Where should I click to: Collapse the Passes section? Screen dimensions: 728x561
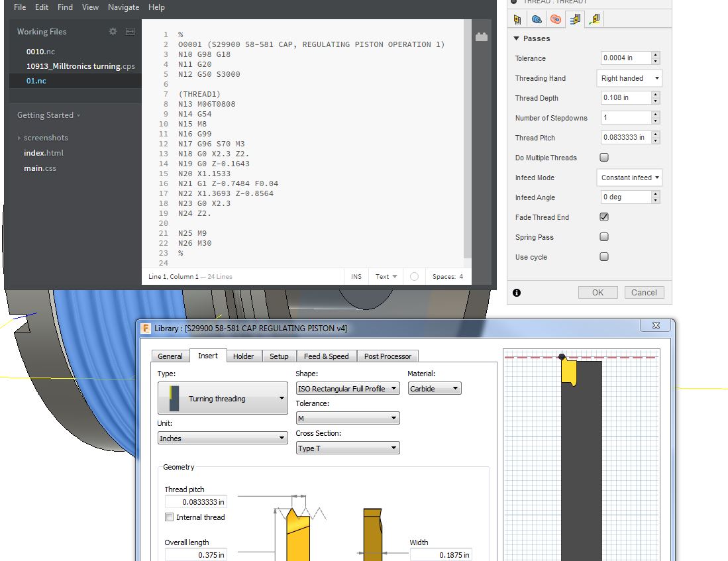point(516,38)
